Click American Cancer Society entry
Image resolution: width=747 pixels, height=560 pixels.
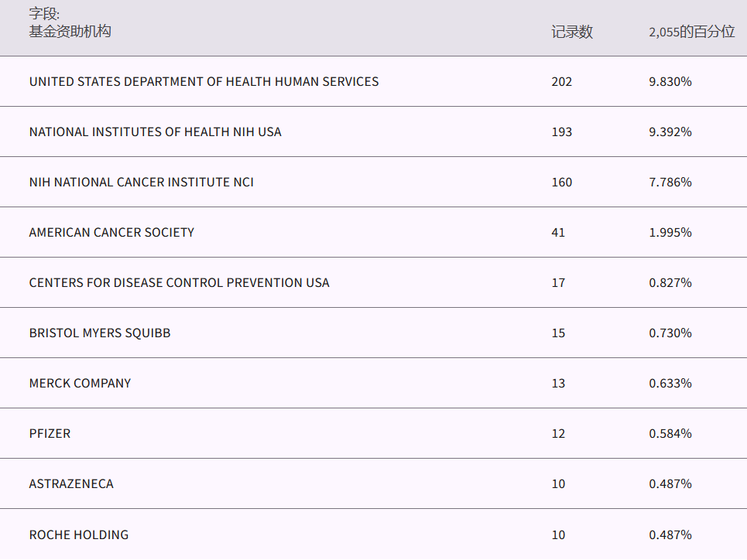pyautogui.click(x=111, y=232)
